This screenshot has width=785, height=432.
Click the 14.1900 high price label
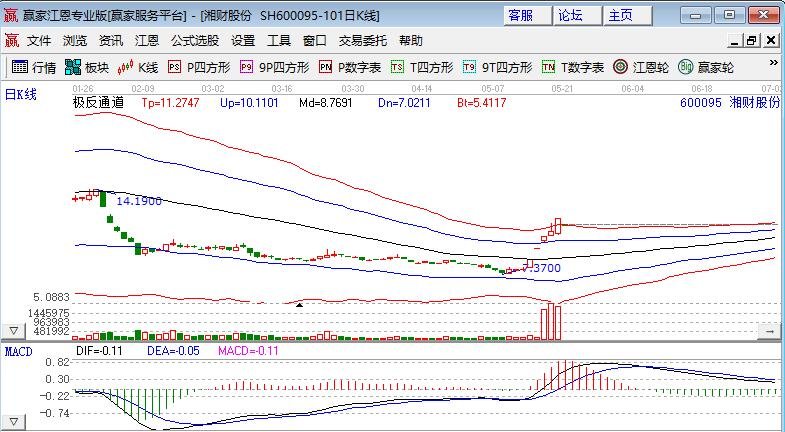click(x=139, y=201)
